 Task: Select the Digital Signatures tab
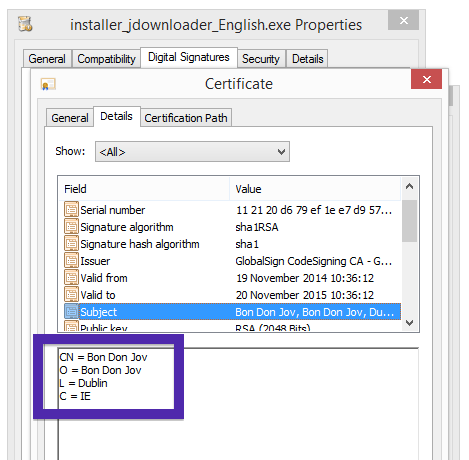coord(189,57)
